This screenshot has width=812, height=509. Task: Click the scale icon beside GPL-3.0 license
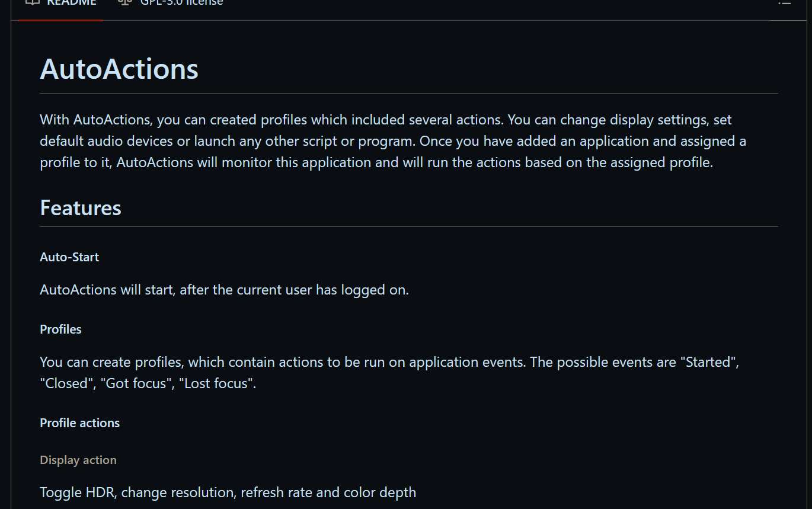pos(125,2)
